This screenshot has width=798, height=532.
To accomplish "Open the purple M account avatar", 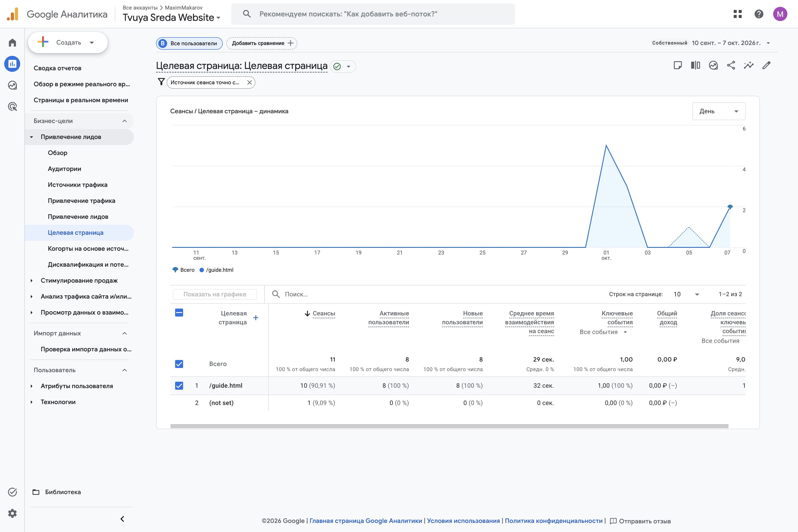I will (780, 14).
